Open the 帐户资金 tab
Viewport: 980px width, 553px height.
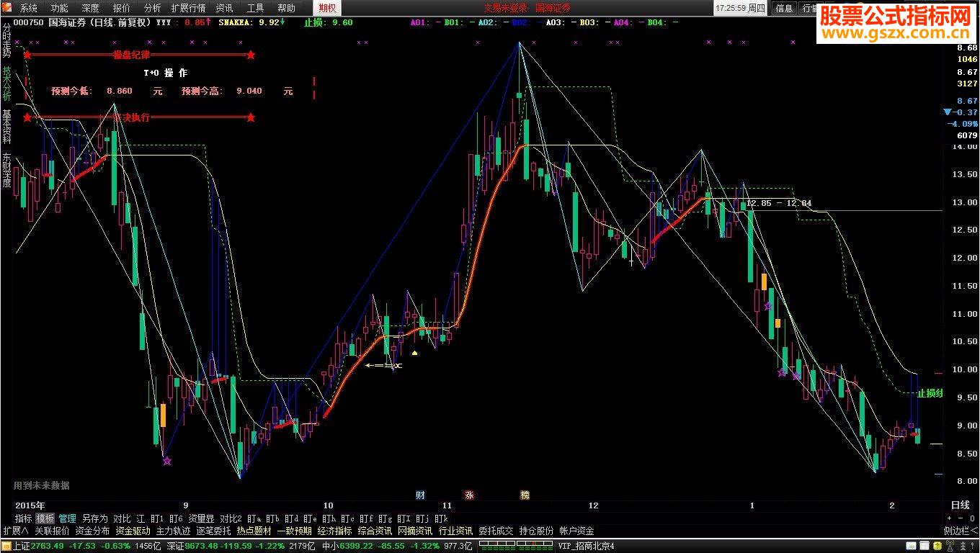(x=576, y=531)
